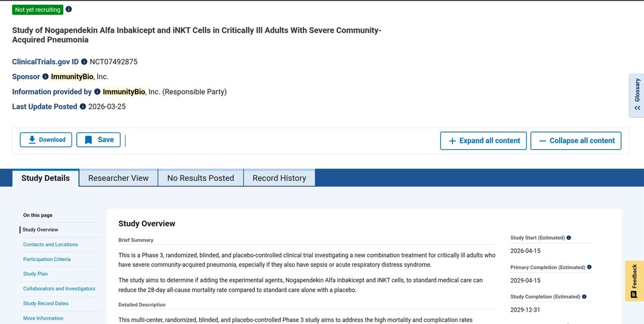Expand all content sections
Viewport: 644px width, 324px height.
click(x=484, y=141)
